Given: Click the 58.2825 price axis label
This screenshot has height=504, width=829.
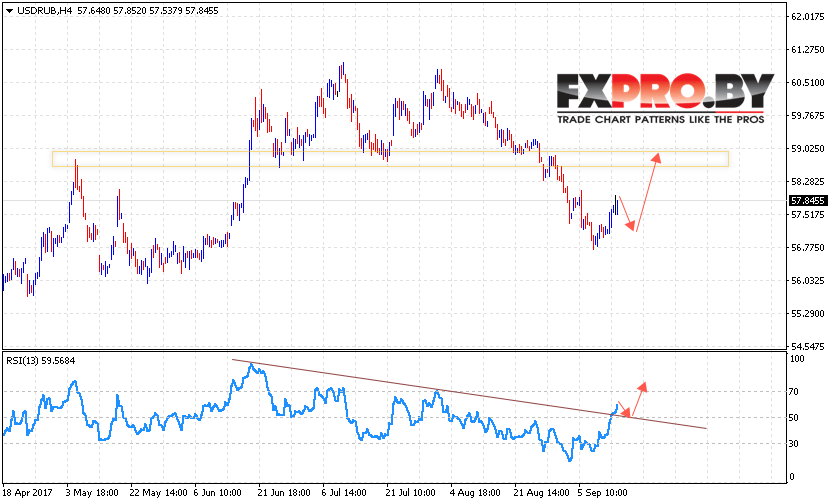Looking at the screenshot, I should (807, 182).
